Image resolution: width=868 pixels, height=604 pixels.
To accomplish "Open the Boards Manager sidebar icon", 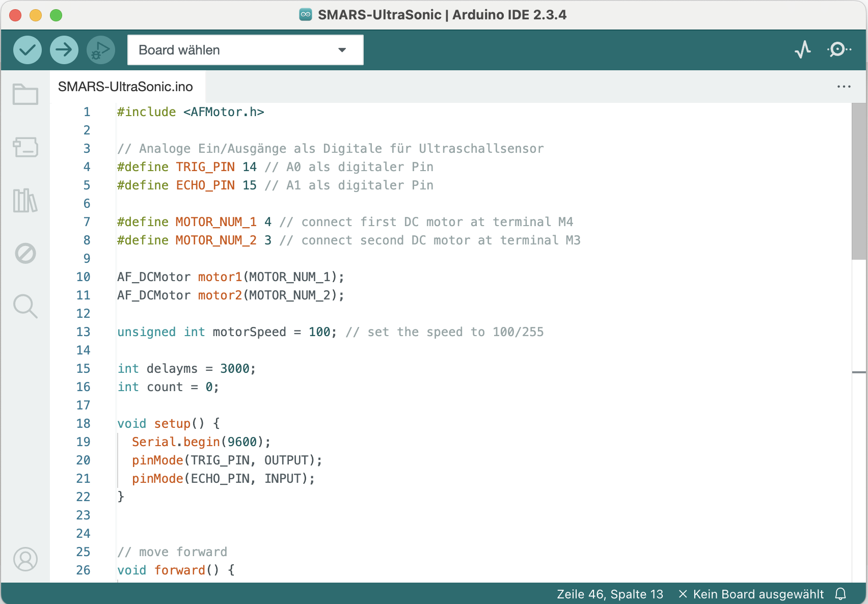I will (x=25, y=147).
